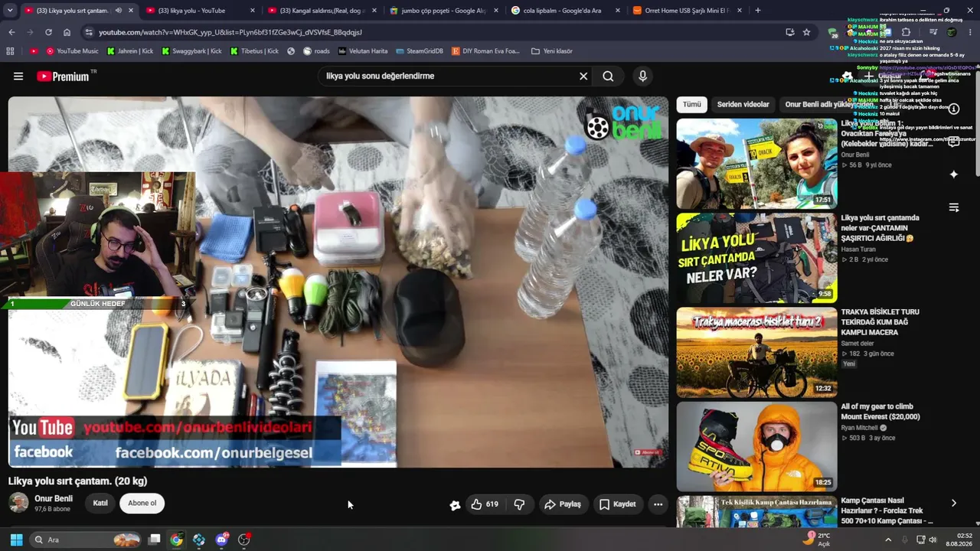Save the video with Kaydet
Screen dimensions: 980x551
(x=617, y=504)
